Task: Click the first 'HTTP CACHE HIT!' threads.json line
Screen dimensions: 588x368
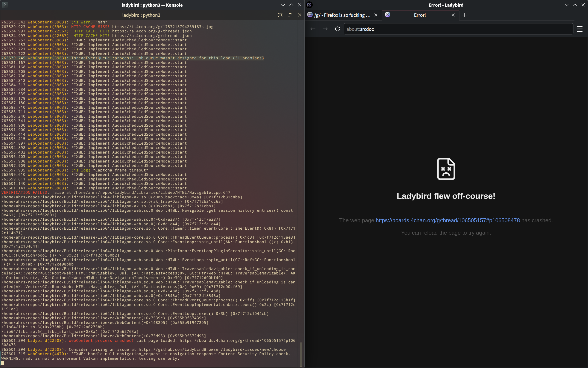Action: [x=96, y=31]
